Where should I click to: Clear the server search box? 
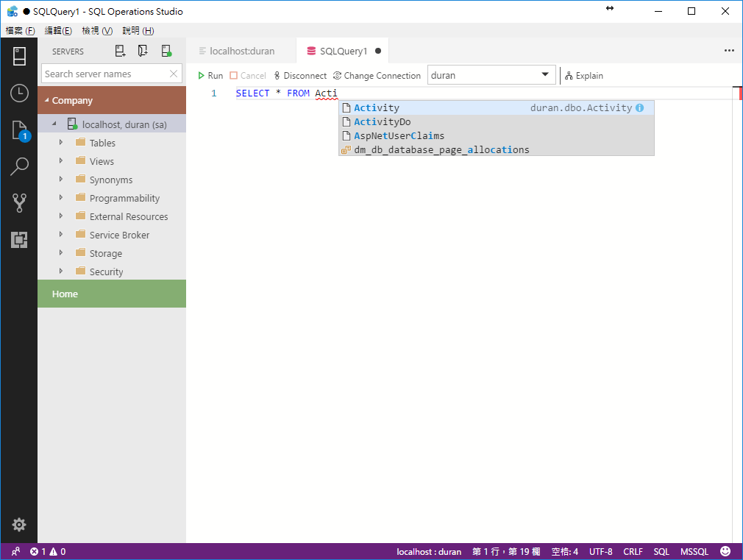pyautogui.click(x=174, y=74)
